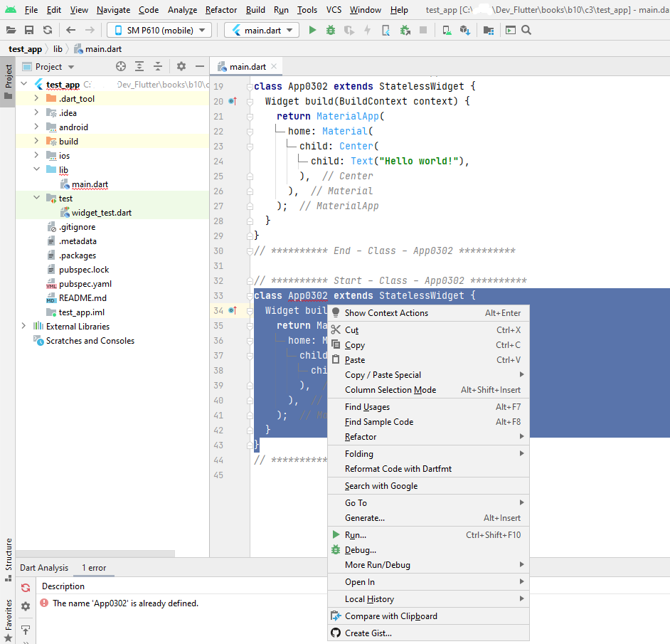Open Dart Analysis settings gear
Screen dimensions: 670x644
point(26,606)
